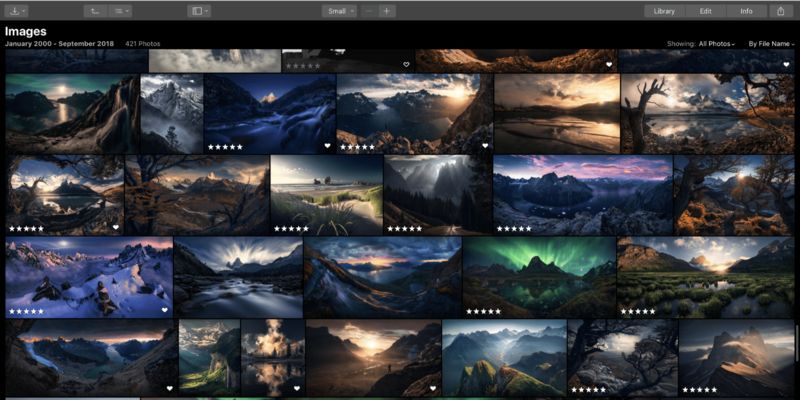Click the import photos icon in the toolbar
The height and width of the screenshot is (400, 800).
(17, 11)
